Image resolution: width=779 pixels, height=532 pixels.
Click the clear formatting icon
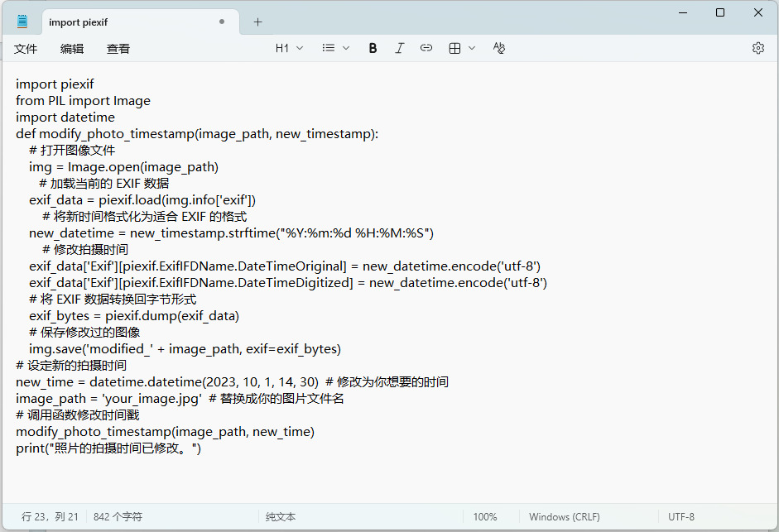click(499, 48)
